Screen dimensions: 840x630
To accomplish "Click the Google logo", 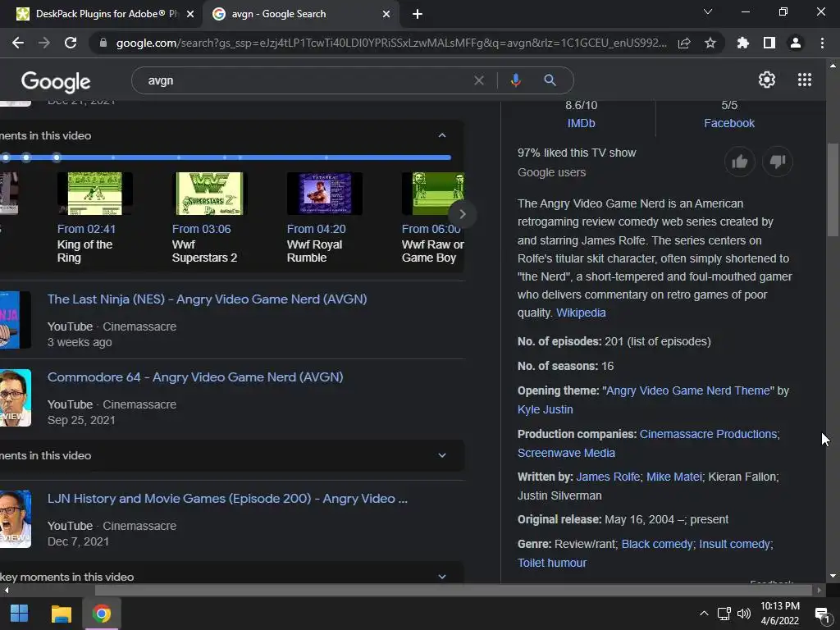I will pyautogui.click(x=56, y=81).
